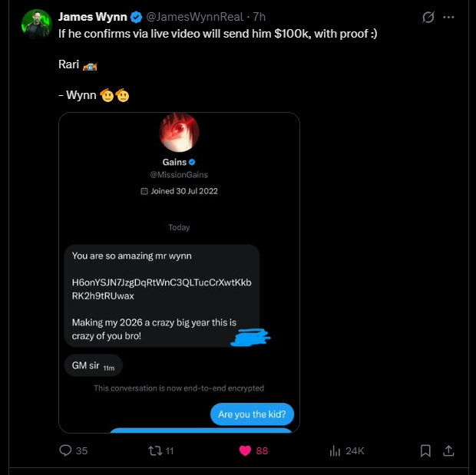476x475 pixels.
Task: Click James Wynn's blue verified badge
Action: pyautogui.click(x=136, y=17)
